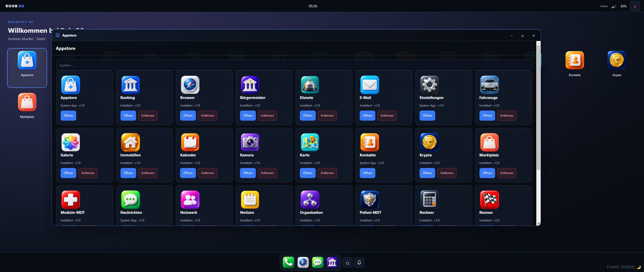Open the Messages app in dock
The image size is (644, 272).
pos(317,262)
